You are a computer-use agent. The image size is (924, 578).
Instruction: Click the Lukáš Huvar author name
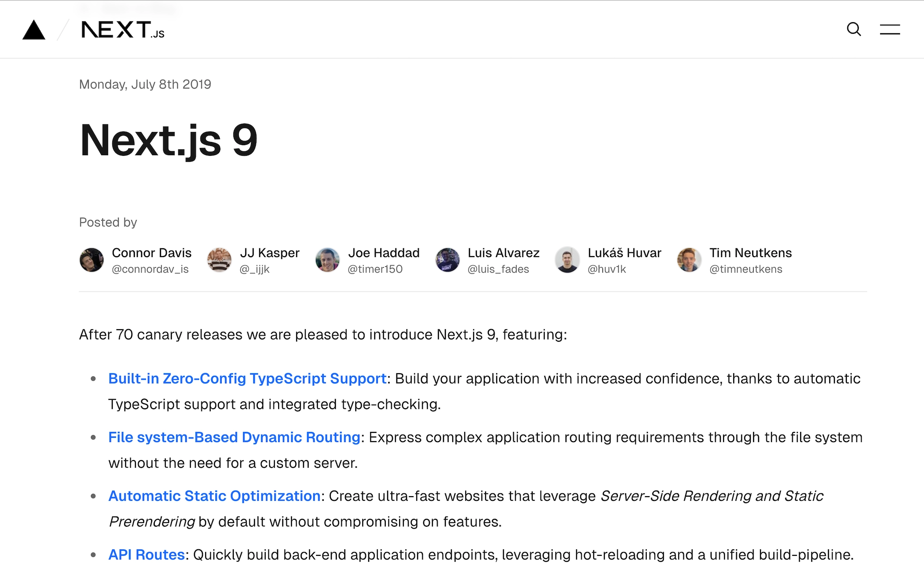625,253
